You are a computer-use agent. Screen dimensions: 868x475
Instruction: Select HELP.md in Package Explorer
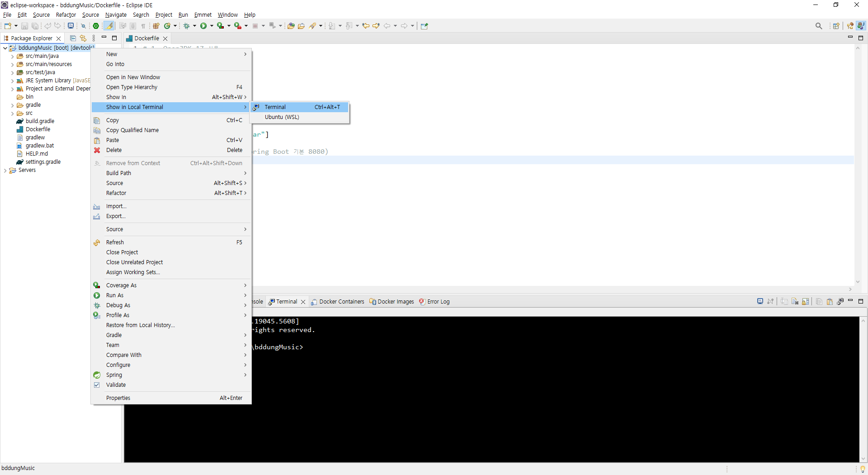click(x=37, y=154)
